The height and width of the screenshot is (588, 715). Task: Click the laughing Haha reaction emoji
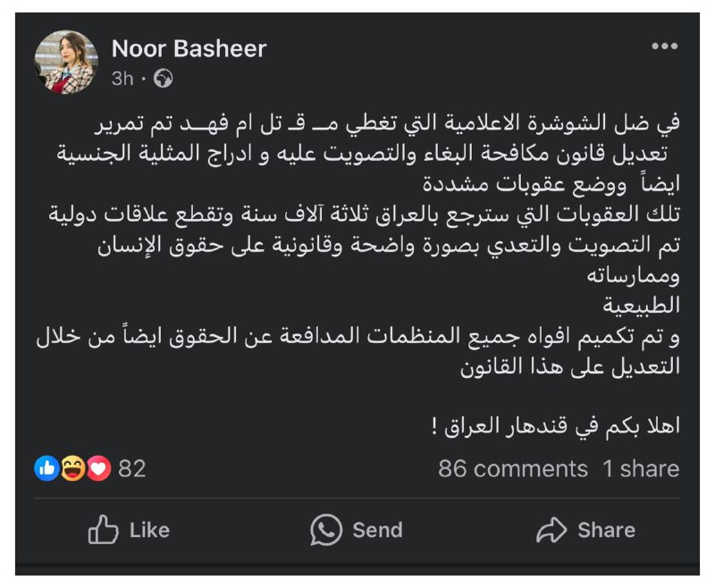click(x=73, y=468)
